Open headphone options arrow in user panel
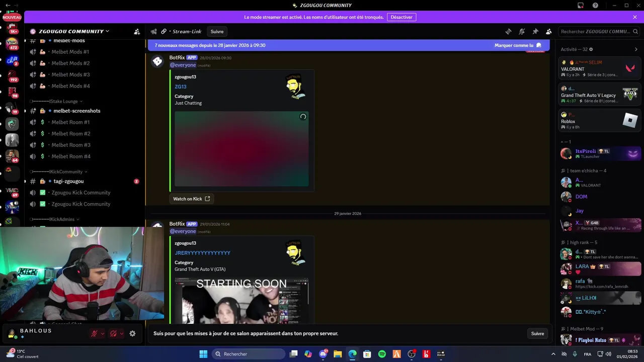644x362 pixels. tap(122, 333)
